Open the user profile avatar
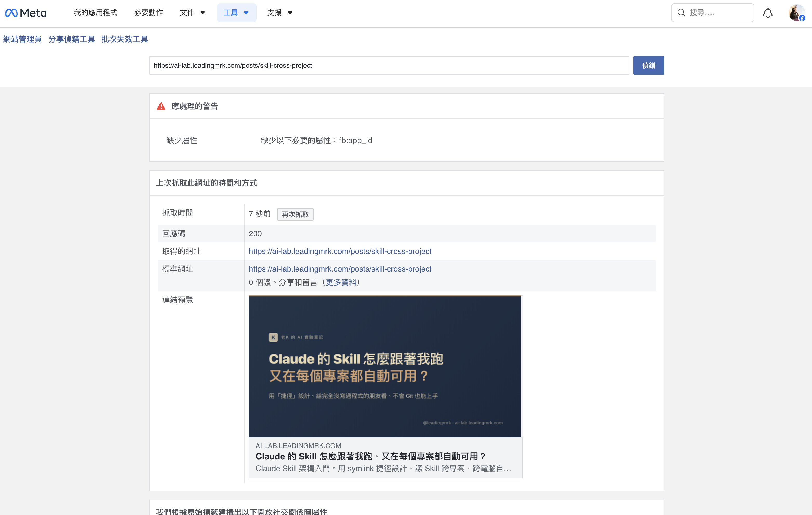The image size is (812, 515). point(796,13)
